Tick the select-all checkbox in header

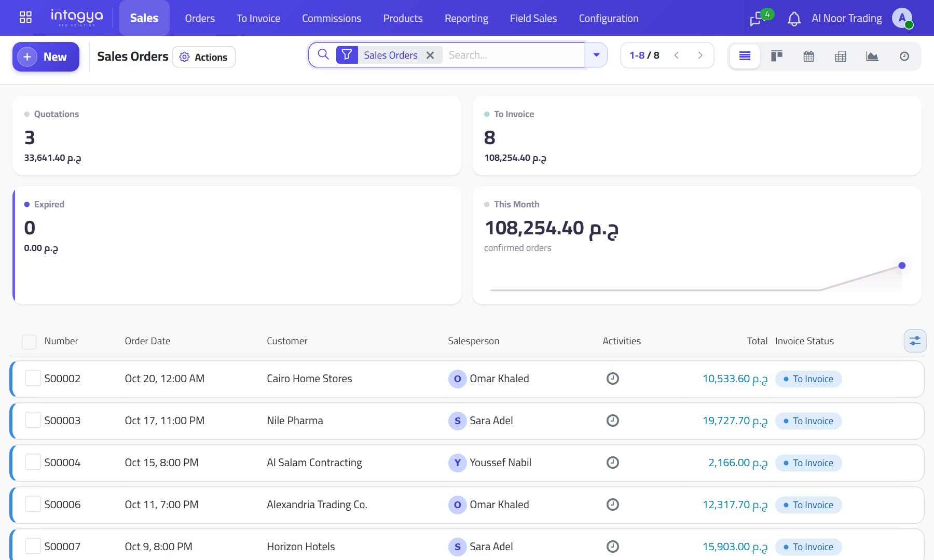click(29, 341)
